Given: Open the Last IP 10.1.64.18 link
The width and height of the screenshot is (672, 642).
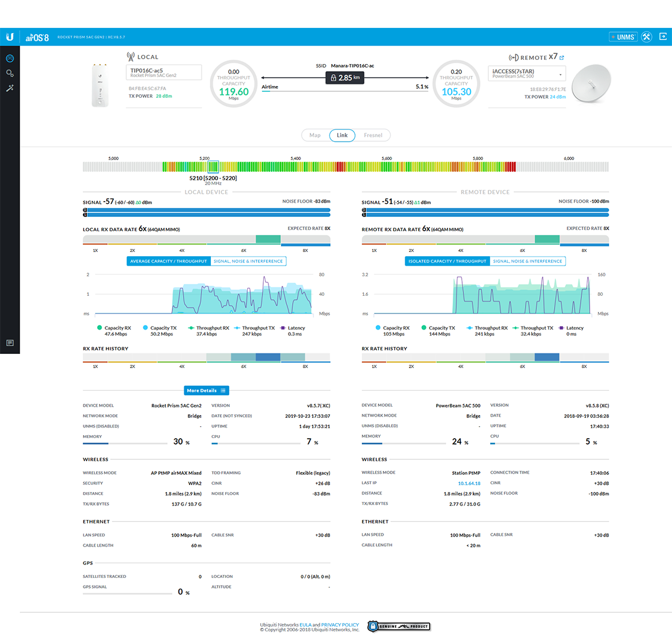Looking at the screenshot, I should 469,483.
